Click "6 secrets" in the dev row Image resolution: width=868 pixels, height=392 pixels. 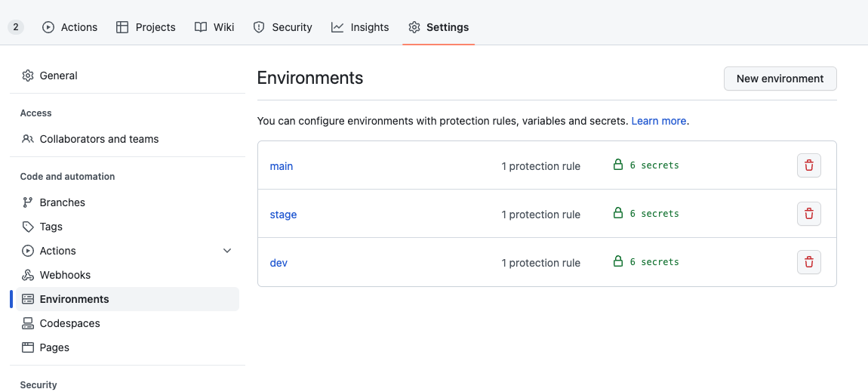click(x=654, y=261)
